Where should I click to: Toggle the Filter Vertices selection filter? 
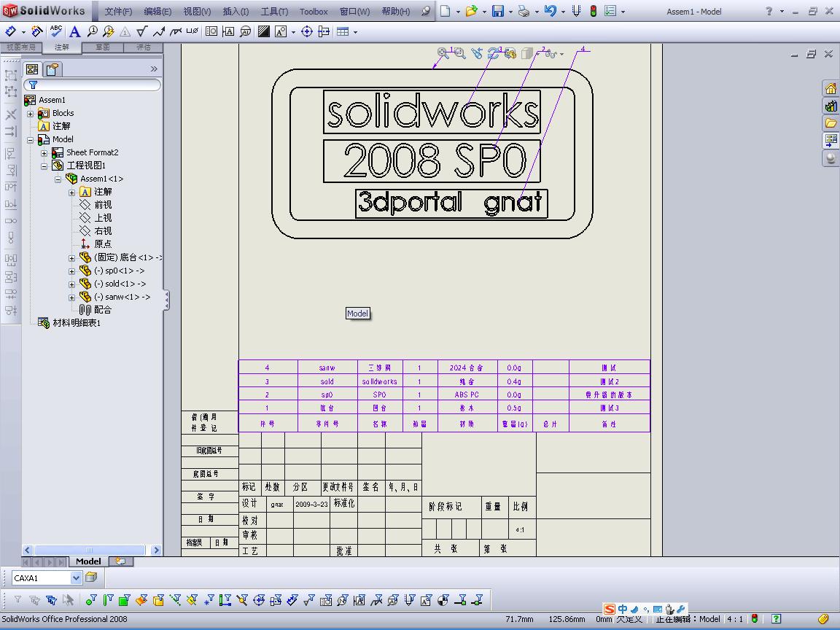91,600
